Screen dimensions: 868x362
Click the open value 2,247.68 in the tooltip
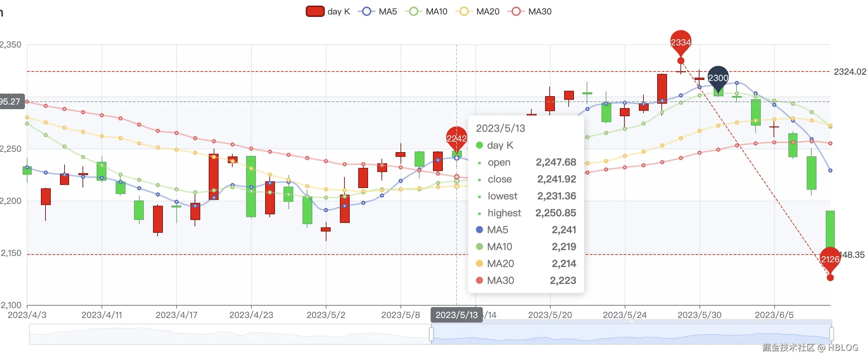coord(556,162)
